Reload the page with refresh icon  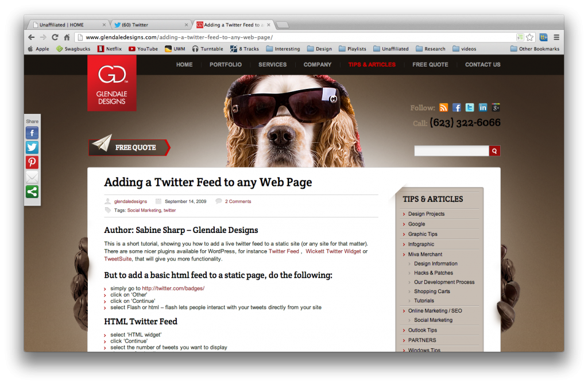55,37
